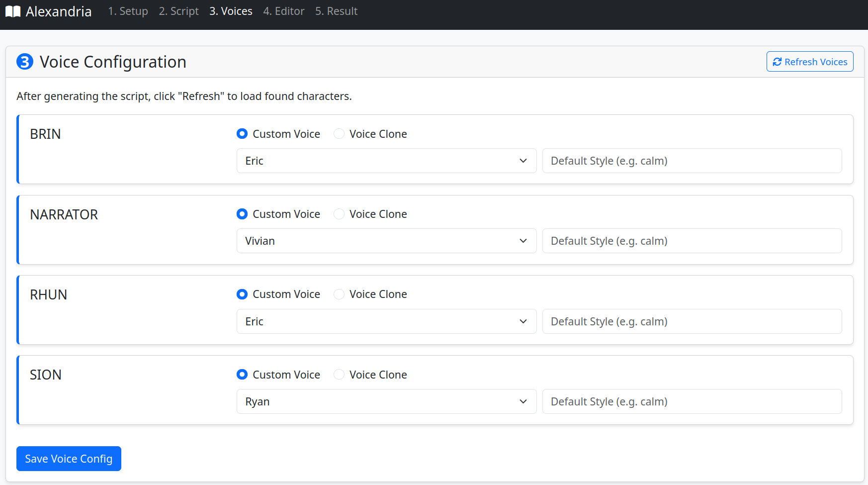
Task: Click the Alexandria book logo icon
Action: tap(13, 11)
